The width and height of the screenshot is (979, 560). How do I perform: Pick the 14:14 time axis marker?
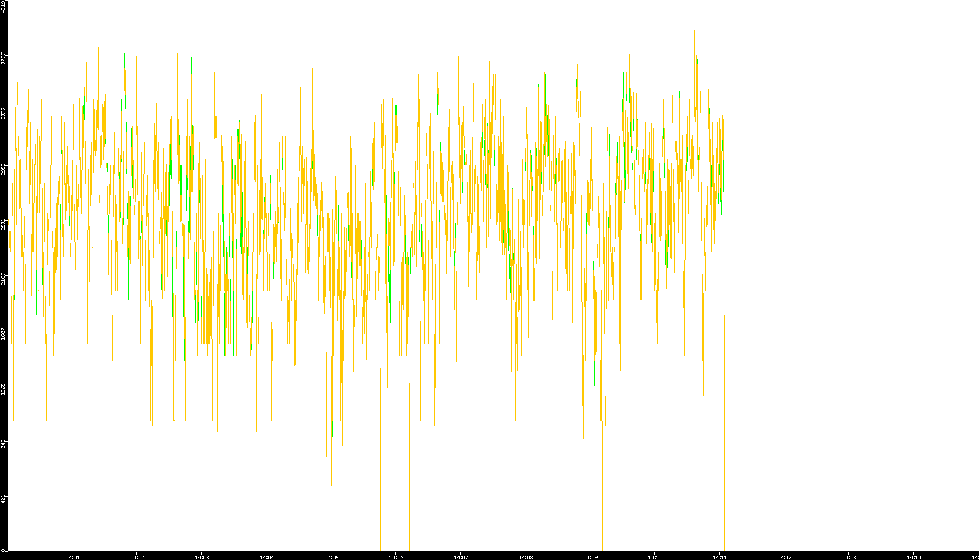(914, 557)
